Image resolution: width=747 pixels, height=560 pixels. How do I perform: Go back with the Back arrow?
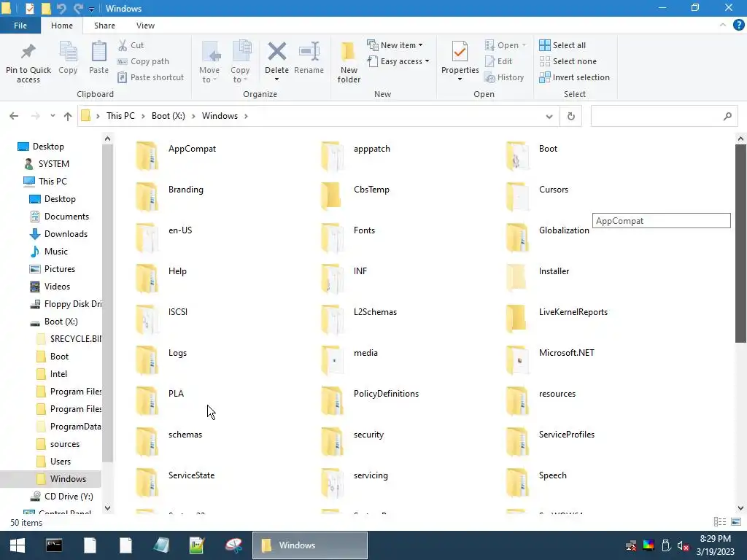[14, 116]
